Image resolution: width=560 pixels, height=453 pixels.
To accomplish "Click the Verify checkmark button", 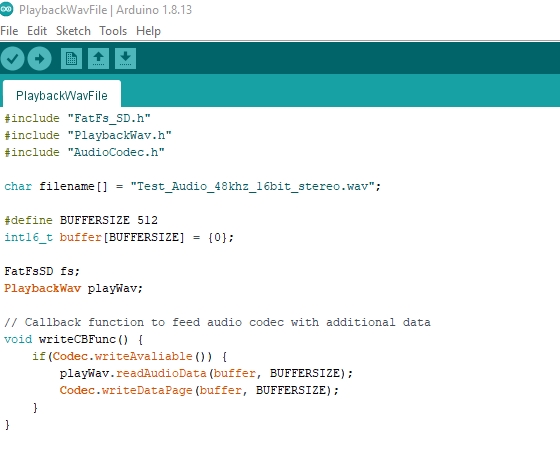I will coord(12,59).
